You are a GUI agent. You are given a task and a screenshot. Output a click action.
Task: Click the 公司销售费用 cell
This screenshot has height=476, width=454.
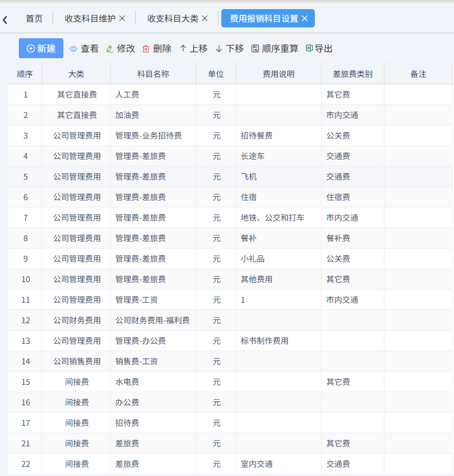(76, 361)
